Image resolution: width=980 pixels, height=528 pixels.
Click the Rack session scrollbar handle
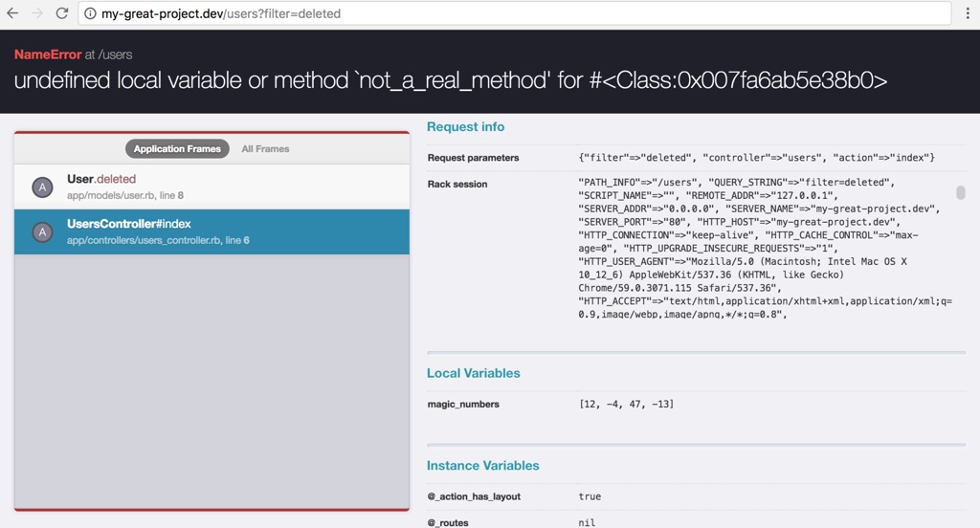pyautogui.click(x=961, y=192)
